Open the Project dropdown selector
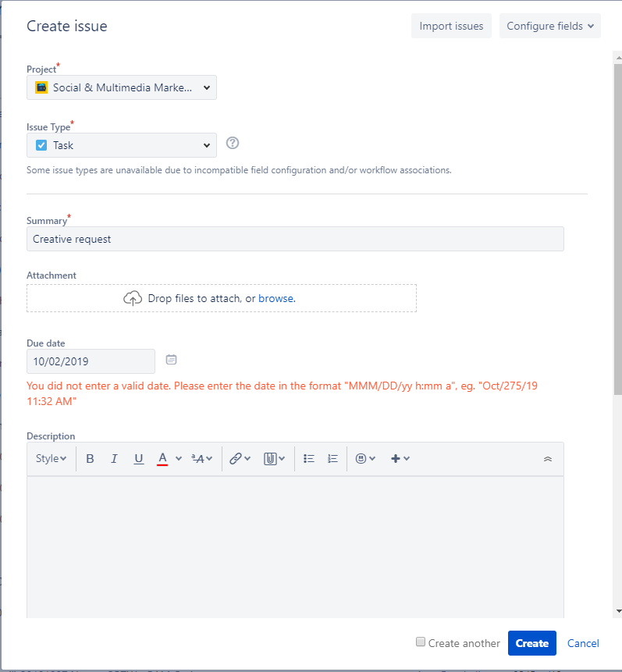Screen dimensions: 622x672 122,87
